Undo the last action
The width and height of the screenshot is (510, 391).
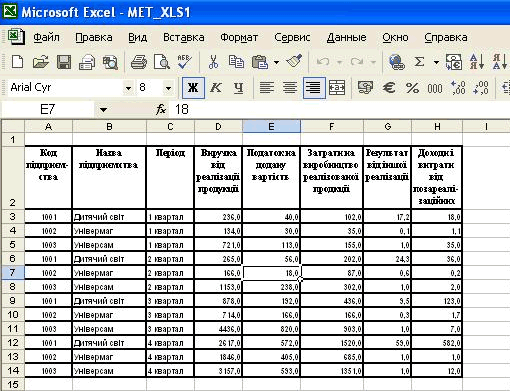click(x=323, y=62)
